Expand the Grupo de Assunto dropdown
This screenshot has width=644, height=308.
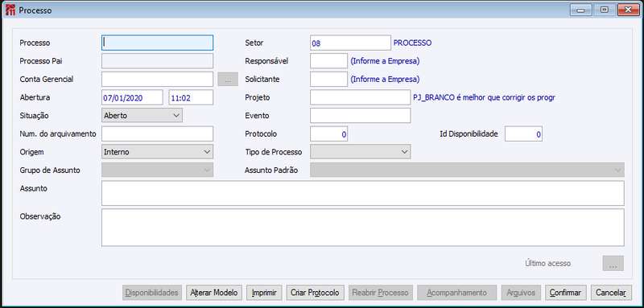157,170
